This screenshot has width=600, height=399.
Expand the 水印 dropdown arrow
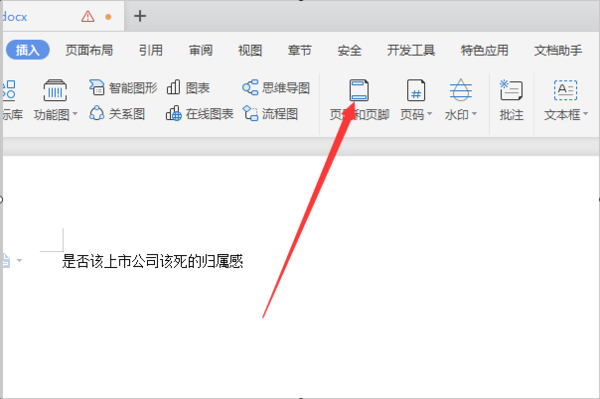(474, 114)
